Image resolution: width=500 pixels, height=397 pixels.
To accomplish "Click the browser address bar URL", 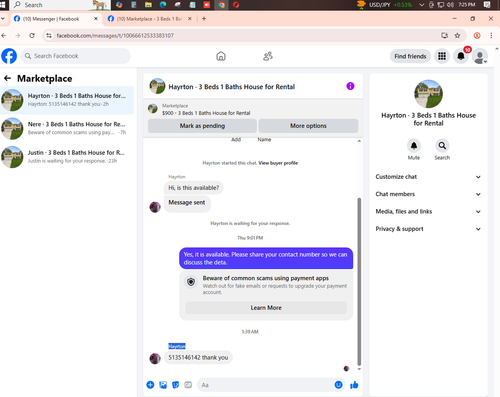I will (115, 35).
